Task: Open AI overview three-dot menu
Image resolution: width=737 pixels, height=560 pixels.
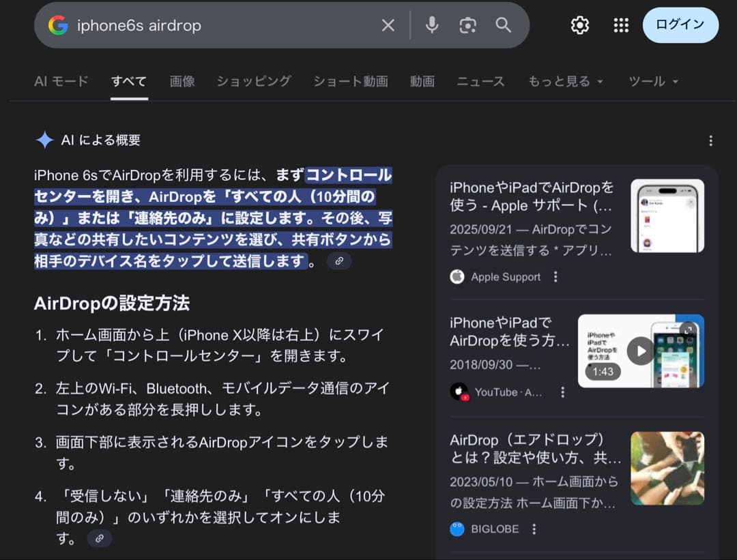Action: pos(710,141)
